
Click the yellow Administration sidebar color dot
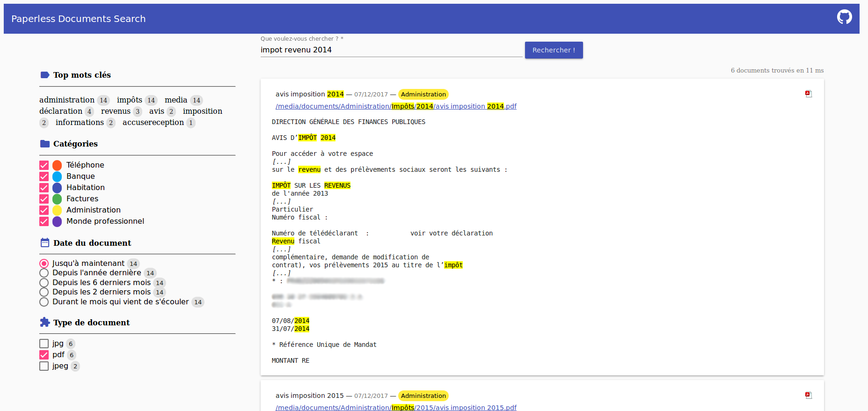pyautogui.click(x=57, y=210)
